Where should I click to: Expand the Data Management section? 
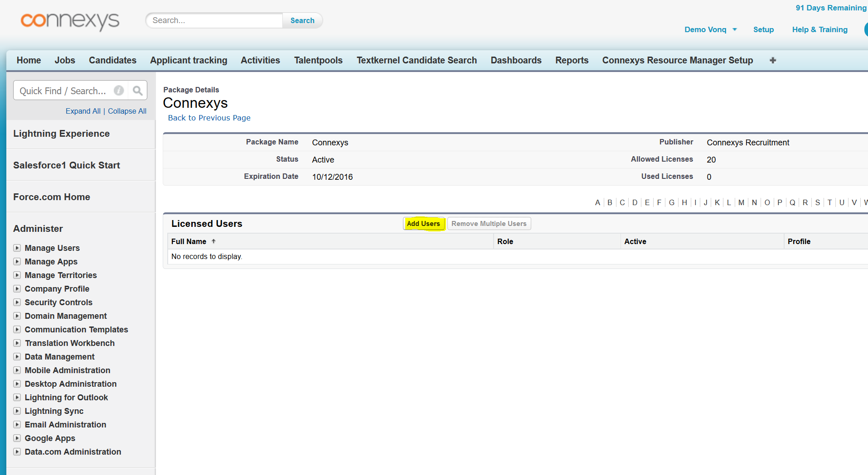17,356
